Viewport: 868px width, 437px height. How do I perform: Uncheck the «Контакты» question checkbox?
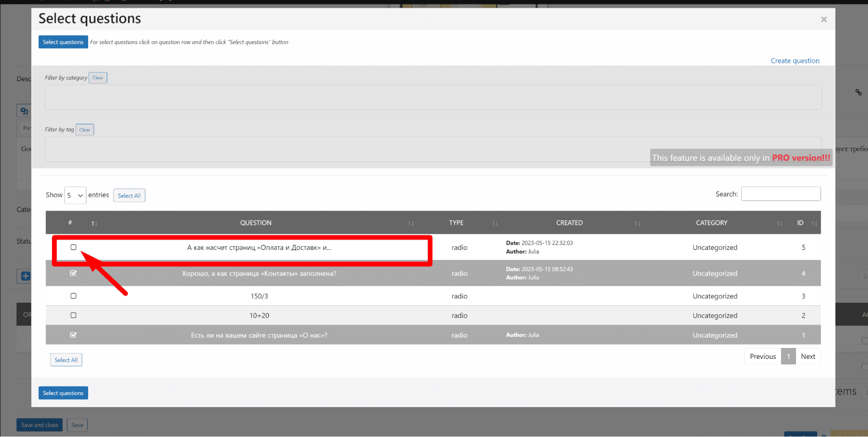pos(73,273)
